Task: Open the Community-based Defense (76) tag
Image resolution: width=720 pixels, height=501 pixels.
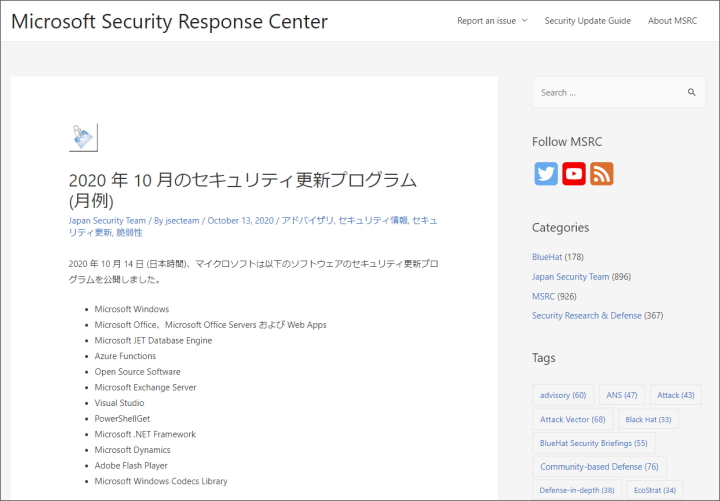Action: (599, 467)
